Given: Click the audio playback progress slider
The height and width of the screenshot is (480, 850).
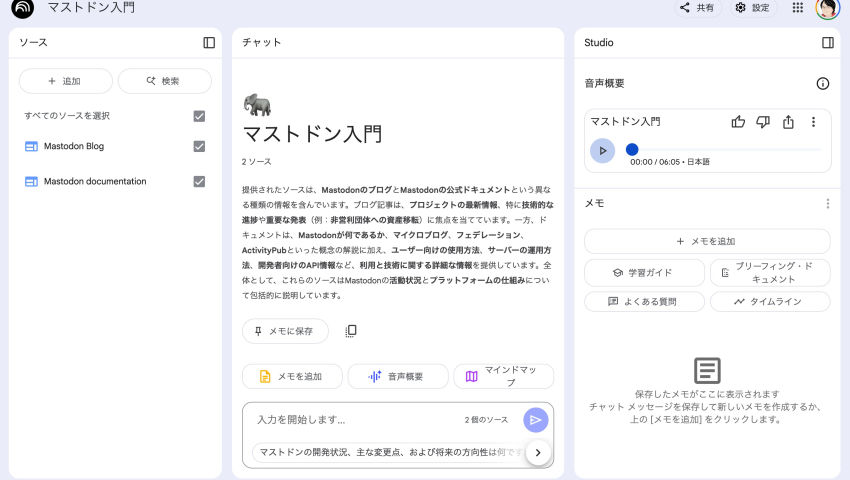Looking at the screenshot, I should [725, 150].
